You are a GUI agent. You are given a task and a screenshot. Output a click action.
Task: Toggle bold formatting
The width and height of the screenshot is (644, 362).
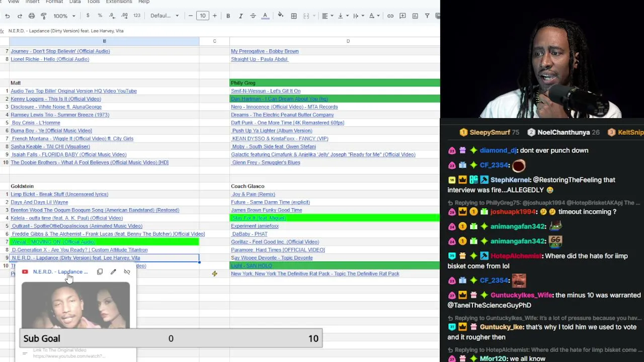tap(228, 16)
